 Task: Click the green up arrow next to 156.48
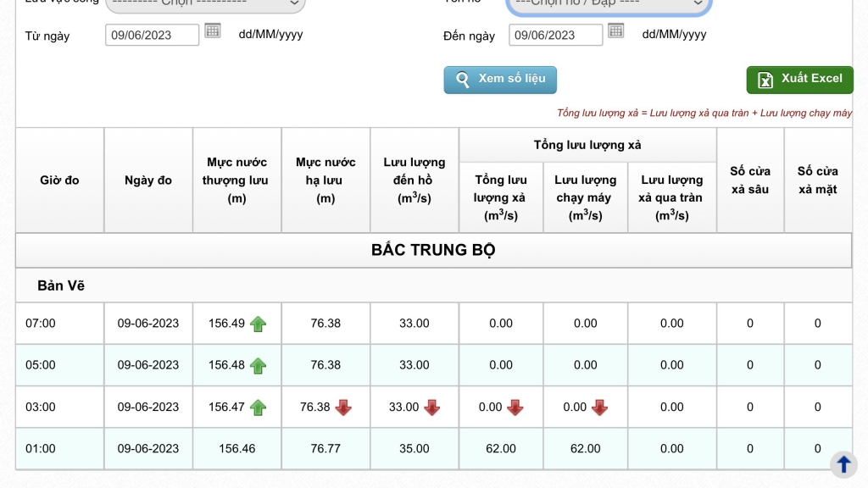pos(259,365)
